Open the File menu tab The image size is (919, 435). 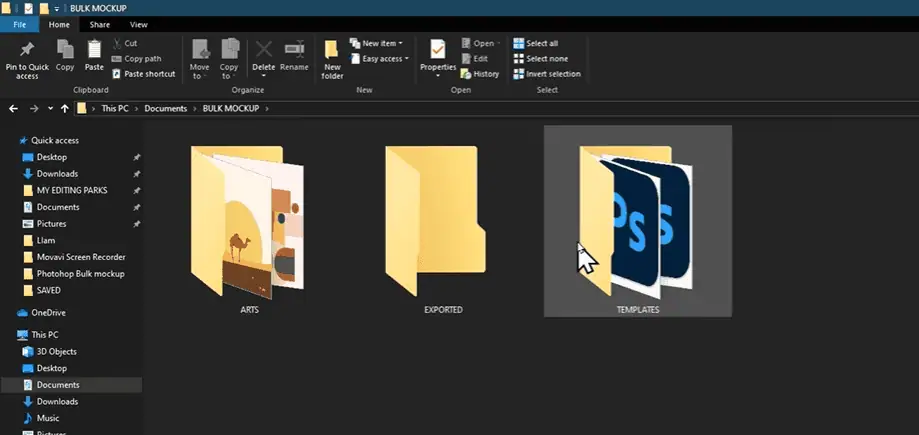coord(19,24)
